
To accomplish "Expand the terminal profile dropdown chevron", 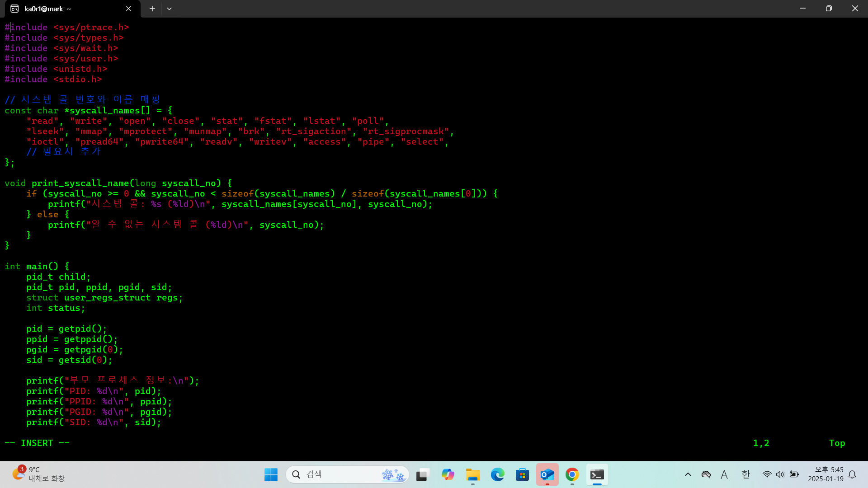I will point(169,9).
